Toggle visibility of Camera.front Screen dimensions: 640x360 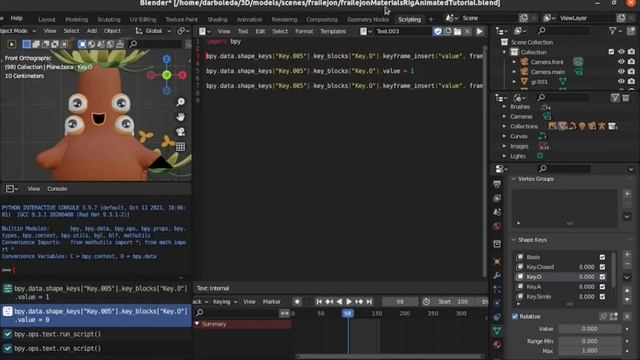pyautogui.click(x=621, y=62)
